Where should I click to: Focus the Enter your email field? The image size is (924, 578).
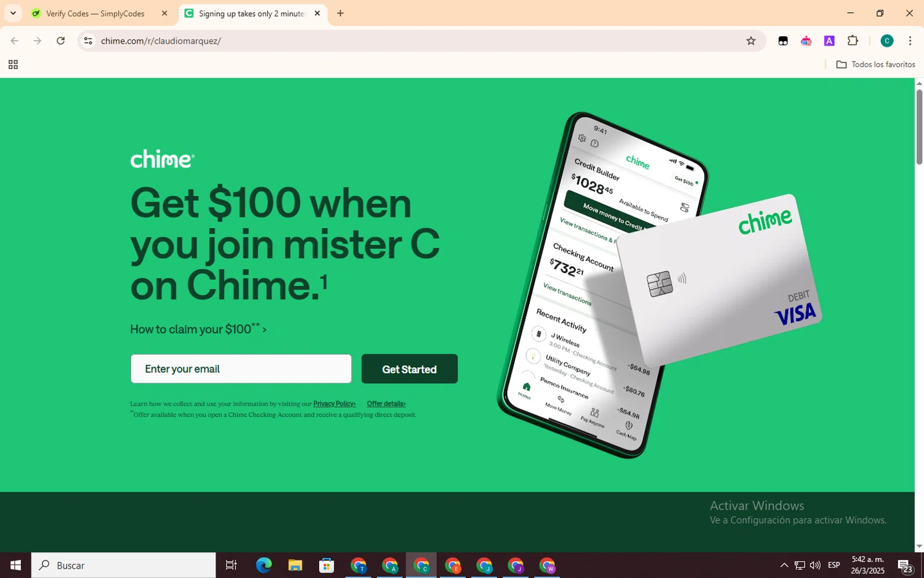coord(241,368)
